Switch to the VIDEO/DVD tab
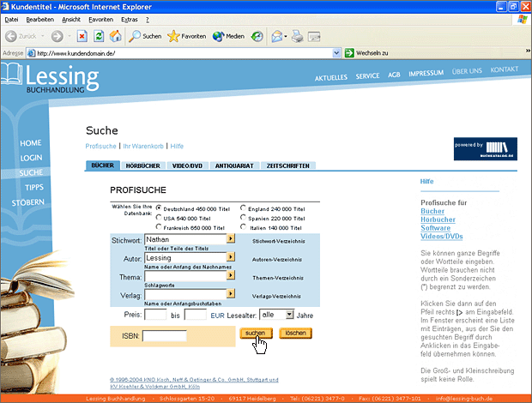Image resolution: width=532 pixels, height=403 pixels. click(x=187, y=165)
